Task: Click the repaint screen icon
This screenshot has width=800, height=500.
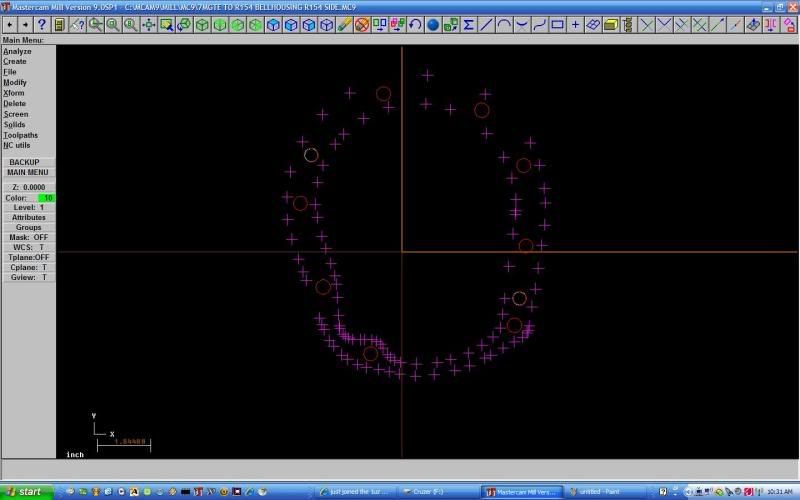Action: coord(166,24)
